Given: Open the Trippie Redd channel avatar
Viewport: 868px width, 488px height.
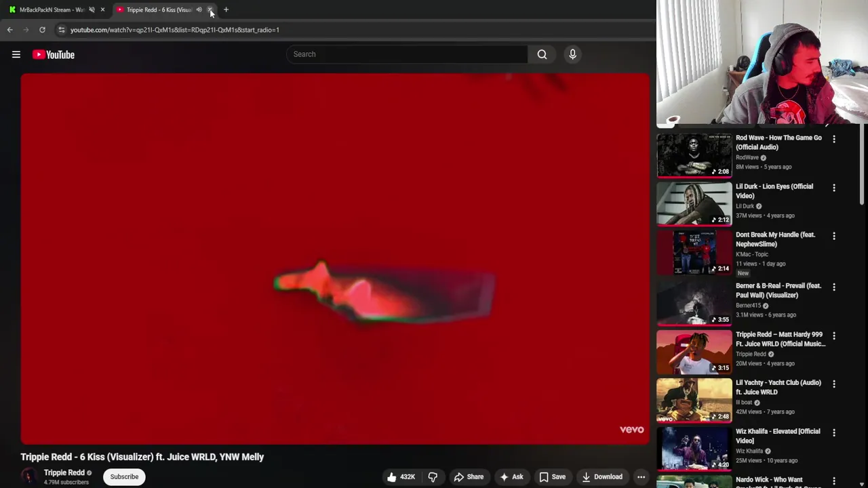Looking at the screenshot, I should click(x=28, y=476).
